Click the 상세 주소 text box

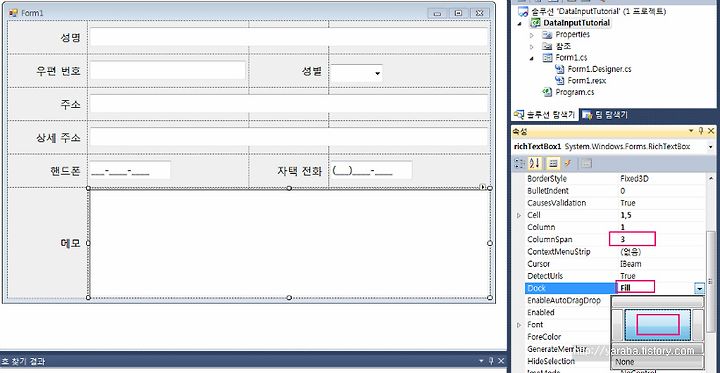pos(289,137)
